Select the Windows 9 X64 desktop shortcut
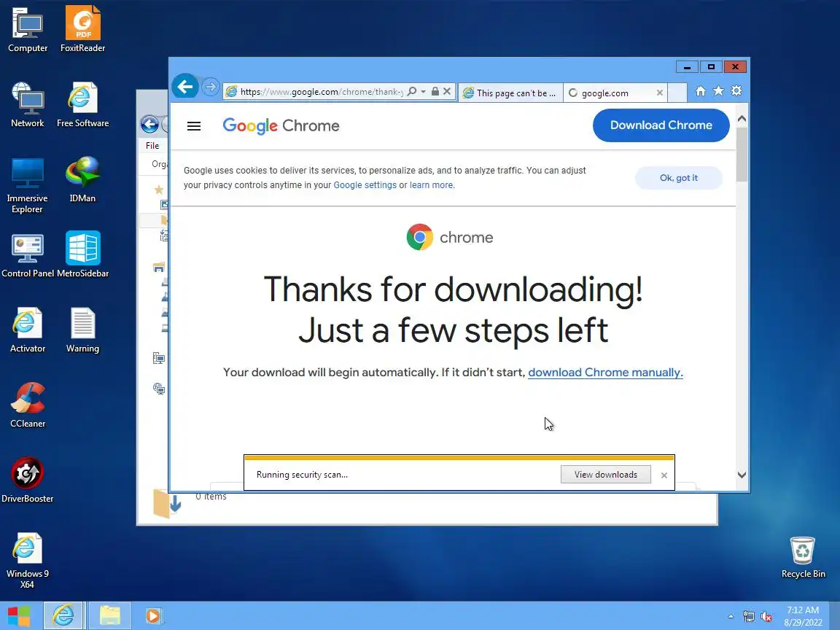The width and height of the screenshot is (840, 630). [x=27, y=560]
